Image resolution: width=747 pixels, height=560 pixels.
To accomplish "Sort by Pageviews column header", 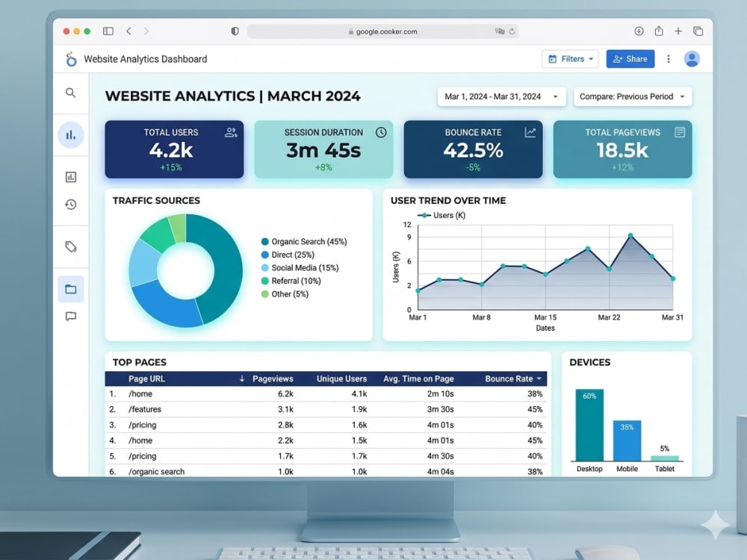I will coord(273,379).
